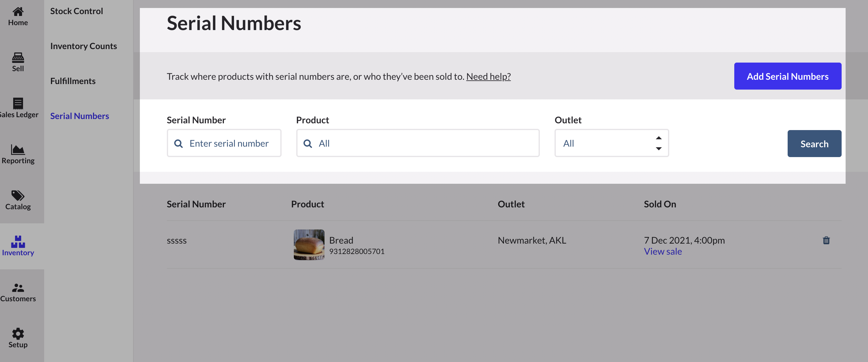This screenshot has height=362, width=868.
Task: Follow the Need help? link
Action: [x=488, y=76]
